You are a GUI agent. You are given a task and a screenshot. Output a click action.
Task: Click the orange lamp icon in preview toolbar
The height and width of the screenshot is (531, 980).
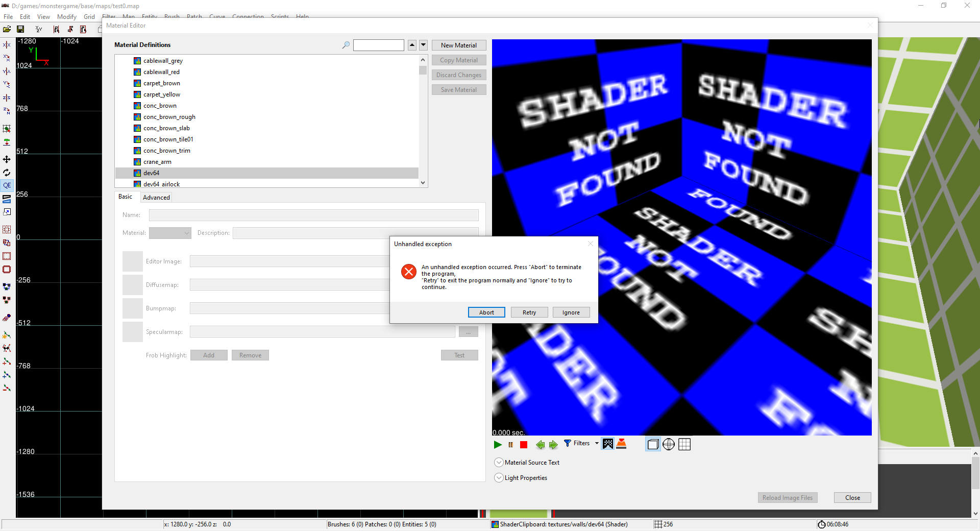[x=621, y=444]
